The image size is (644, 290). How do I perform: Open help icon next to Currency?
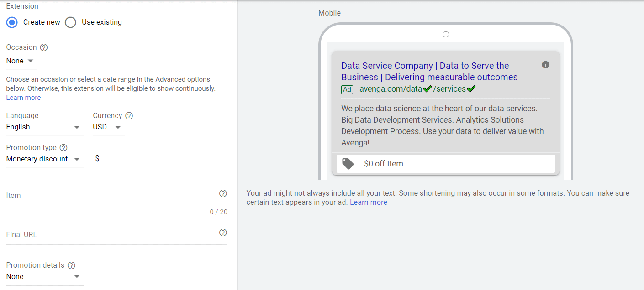pos(129,116)
